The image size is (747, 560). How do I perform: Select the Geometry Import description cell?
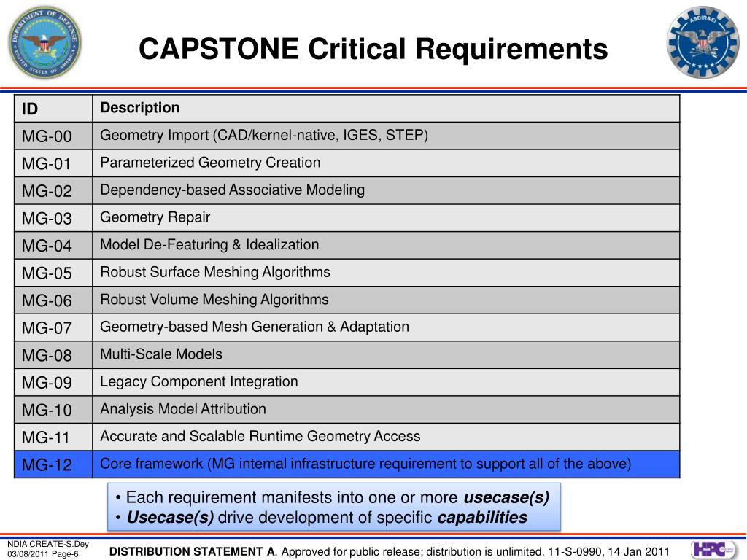pyautogui.click(x=386, y=136)
